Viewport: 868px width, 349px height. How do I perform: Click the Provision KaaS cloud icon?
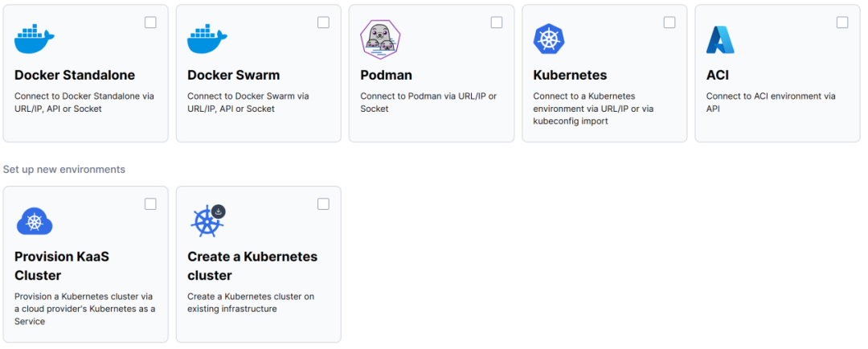(35, 220)
